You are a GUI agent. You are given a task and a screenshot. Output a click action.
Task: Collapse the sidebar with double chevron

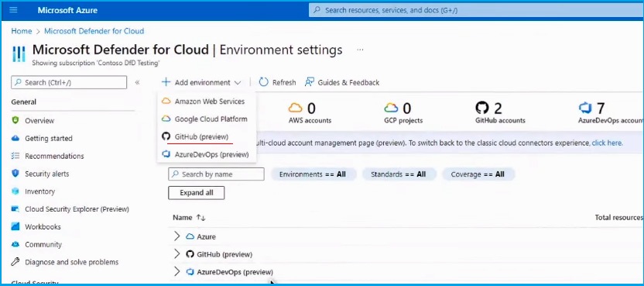pyautogui.click(x=137, y=82)
